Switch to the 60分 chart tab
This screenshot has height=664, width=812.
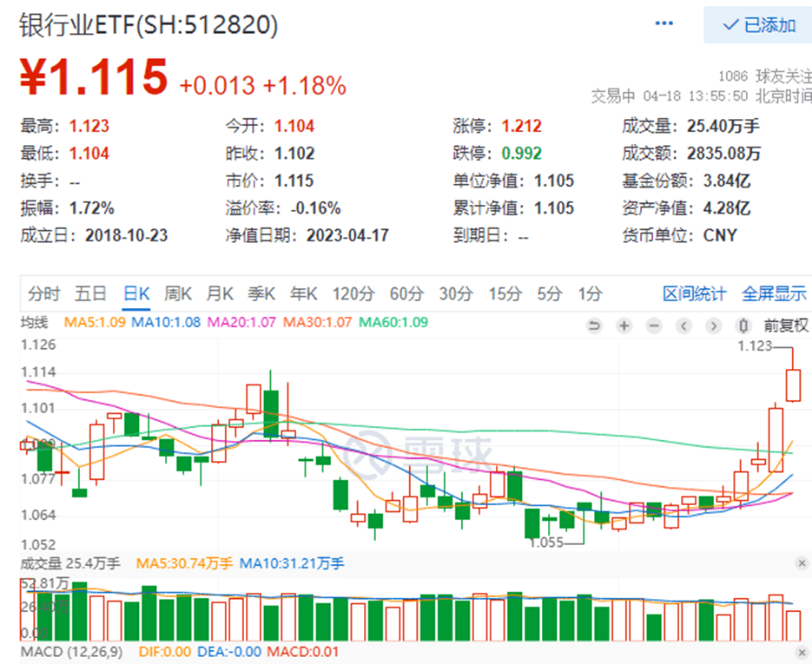406,294
